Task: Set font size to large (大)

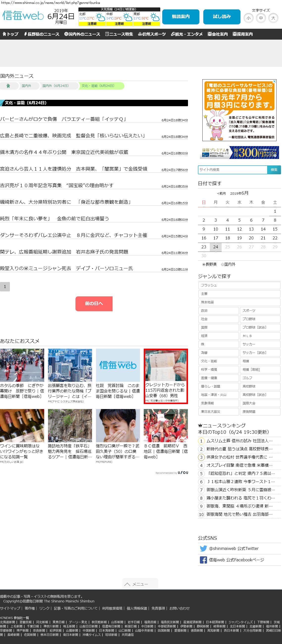Action: 273,18
